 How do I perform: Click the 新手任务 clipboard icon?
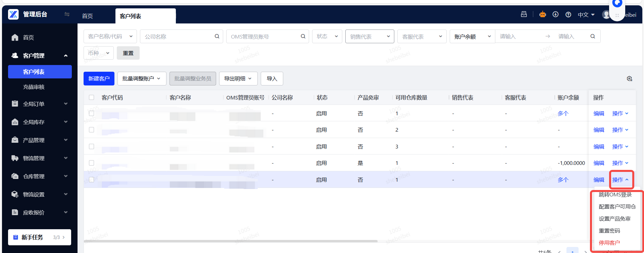coord(15,237)
